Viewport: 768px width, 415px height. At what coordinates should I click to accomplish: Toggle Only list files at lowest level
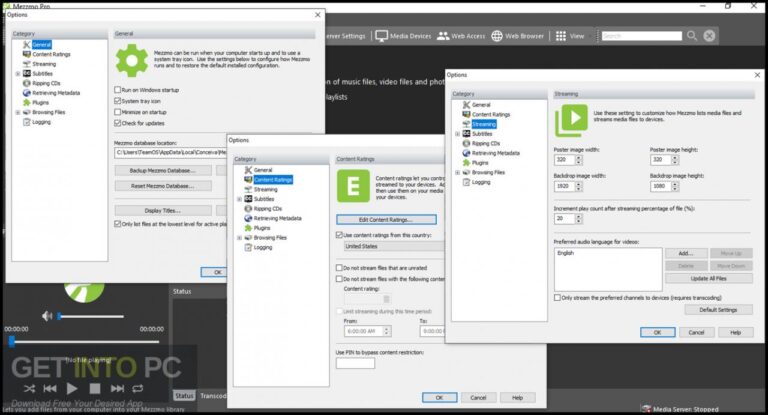[x=118, y=224]
